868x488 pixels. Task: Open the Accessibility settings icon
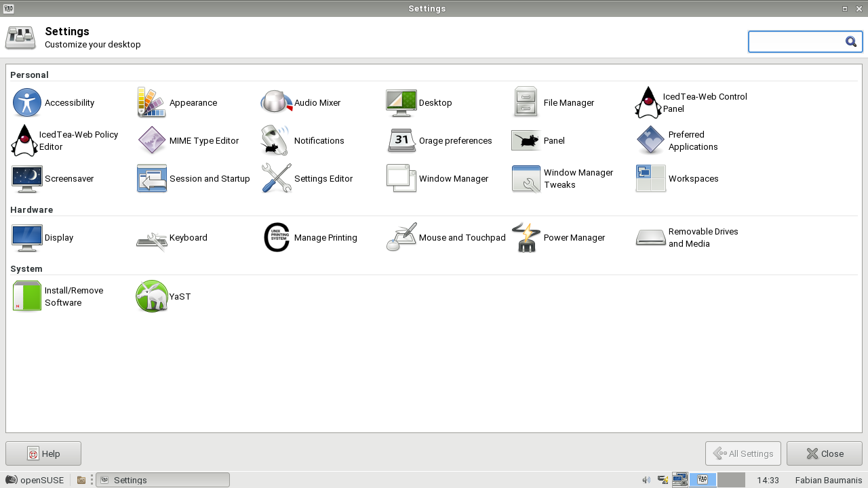[x=27, y=103]
